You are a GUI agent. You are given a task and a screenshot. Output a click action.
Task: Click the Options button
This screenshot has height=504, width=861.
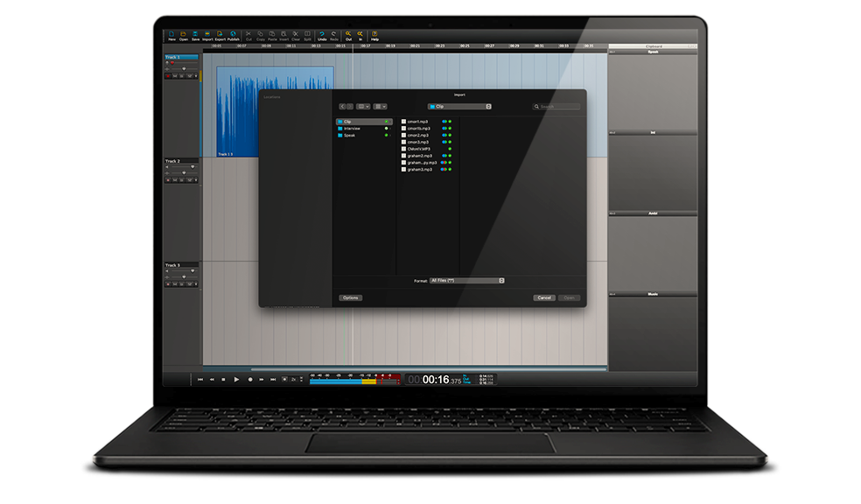click(x=350, y=297)
